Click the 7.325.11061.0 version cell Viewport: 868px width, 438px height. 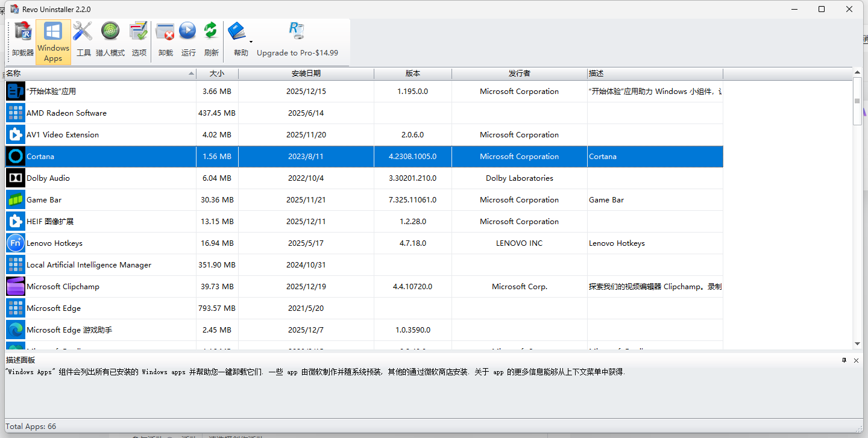click(413, 200)
